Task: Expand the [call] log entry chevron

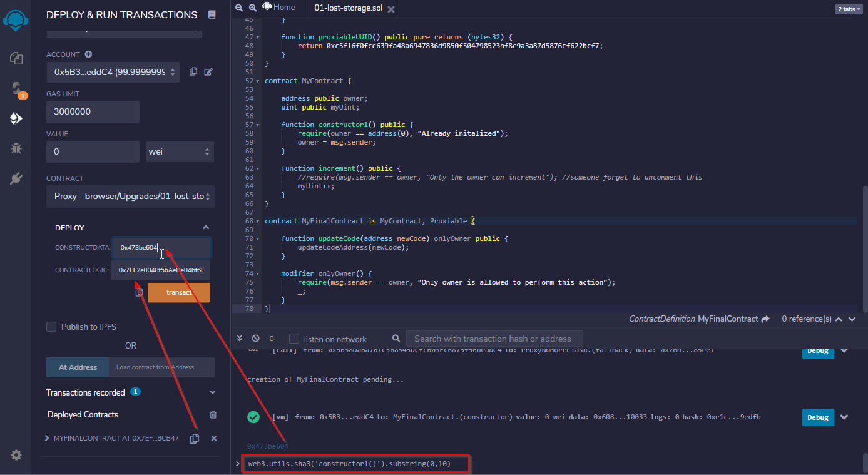Action: (844, 350)
